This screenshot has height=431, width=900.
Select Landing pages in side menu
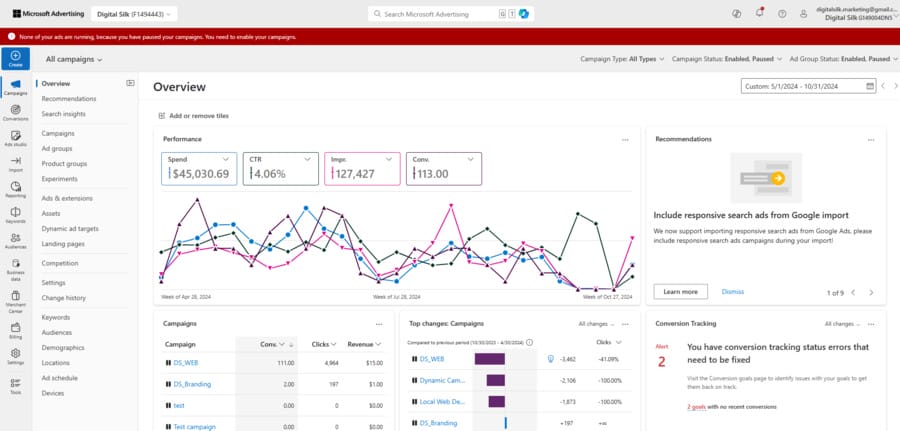click(x=63, y=244)
